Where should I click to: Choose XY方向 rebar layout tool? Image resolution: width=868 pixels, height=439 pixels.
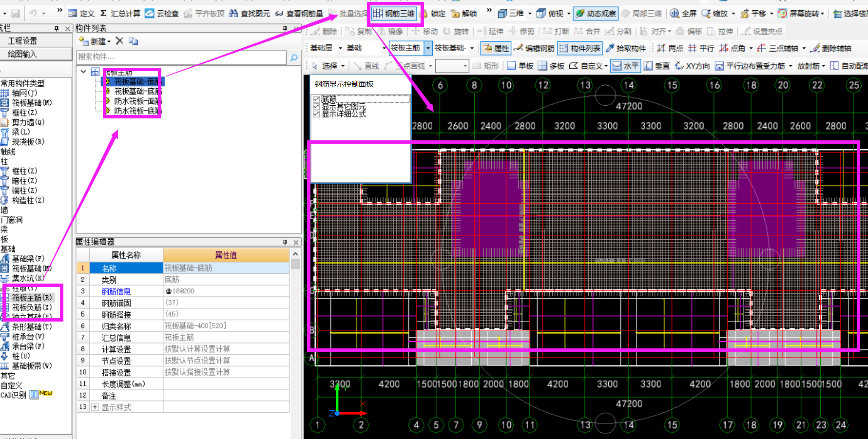click(692, 66)
